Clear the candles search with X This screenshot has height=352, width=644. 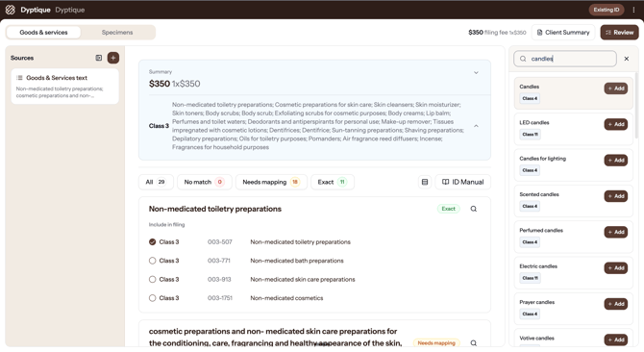coord(627,59)
